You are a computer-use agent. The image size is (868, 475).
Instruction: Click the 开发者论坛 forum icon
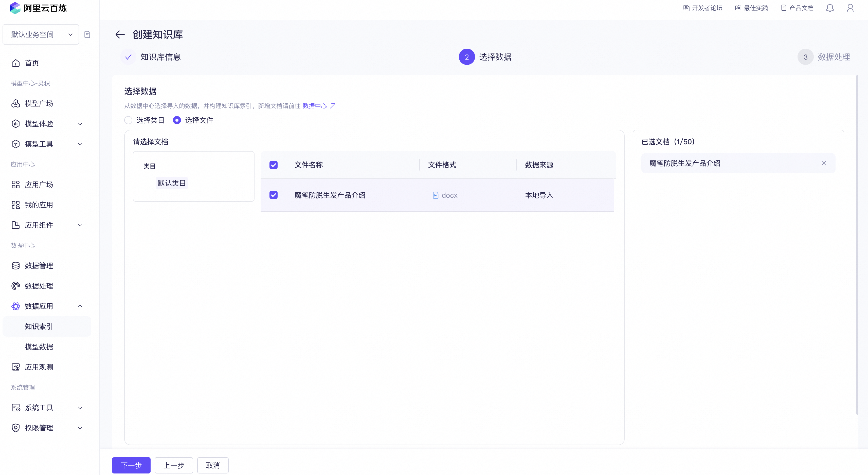686,8
